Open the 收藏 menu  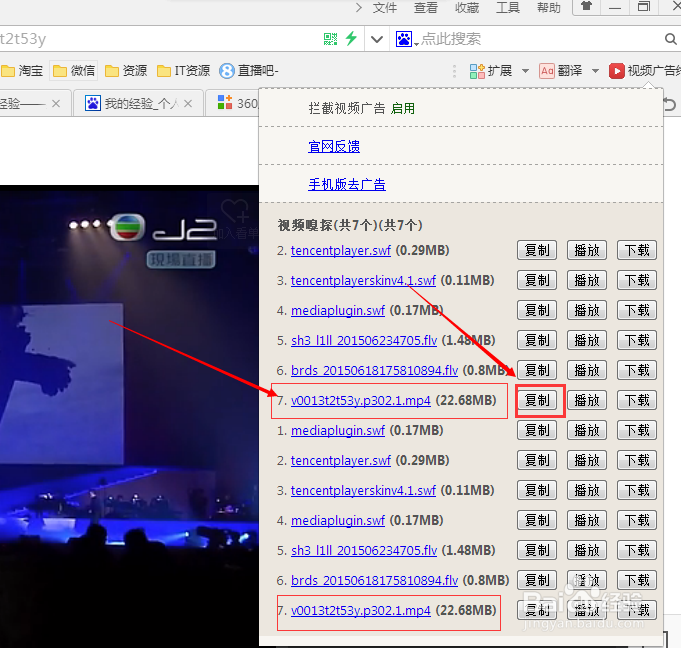[467, 7]
